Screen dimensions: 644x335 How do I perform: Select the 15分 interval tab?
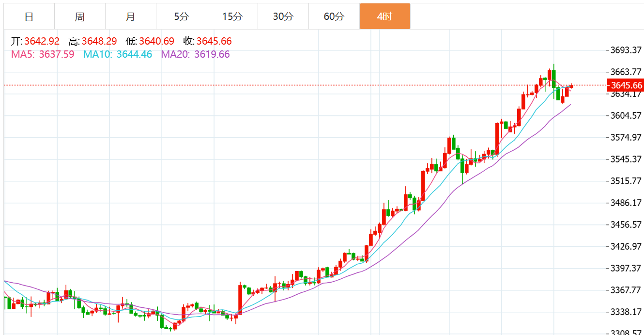pos(232,16)
